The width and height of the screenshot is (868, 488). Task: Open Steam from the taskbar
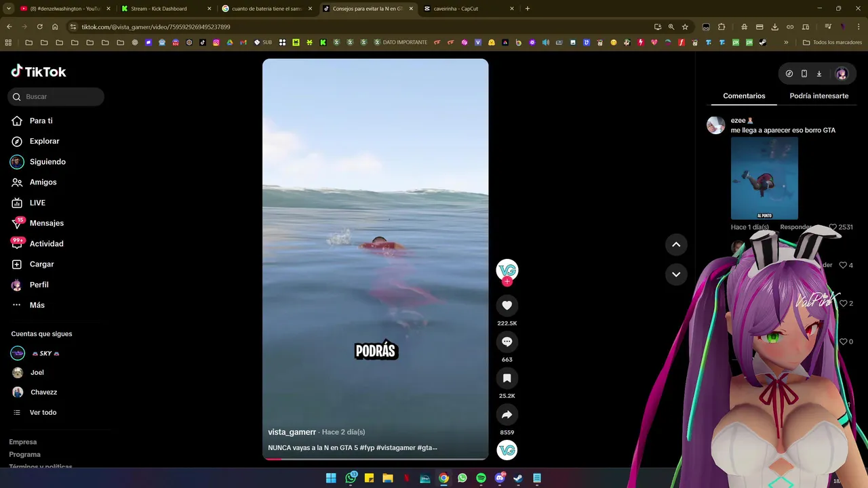pyautogui.click(x=518, y=478)
